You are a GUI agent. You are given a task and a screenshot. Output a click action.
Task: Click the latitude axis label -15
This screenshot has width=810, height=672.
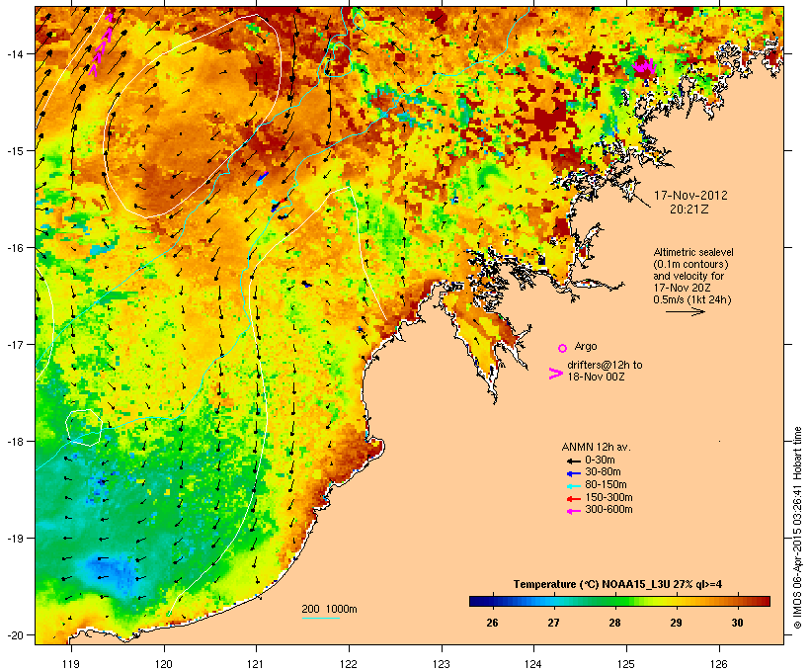tap(15, 151)
